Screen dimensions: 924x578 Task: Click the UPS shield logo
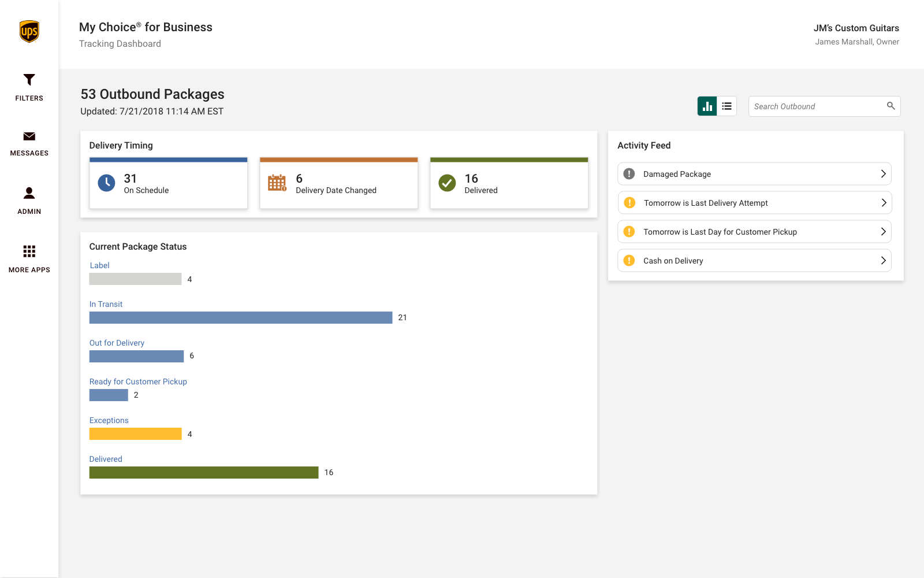[x=29, y=31]
